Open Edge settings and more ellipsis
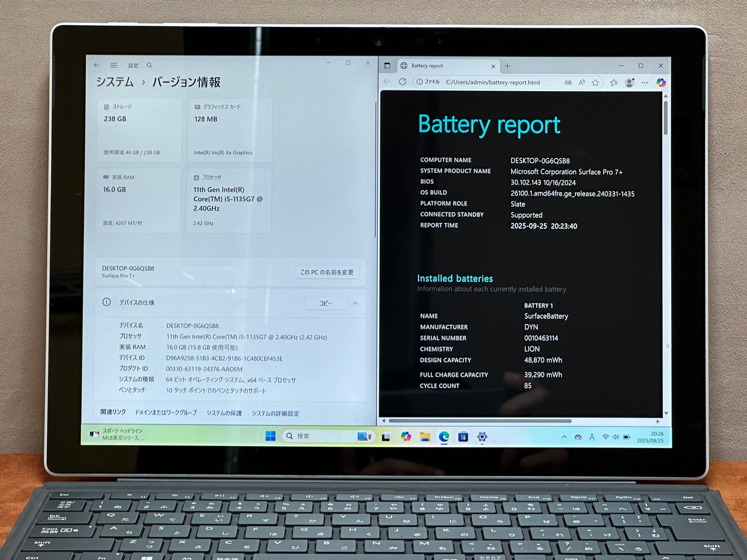The width and height of the screenshot is (747, 560). click(x=645, y=83)
